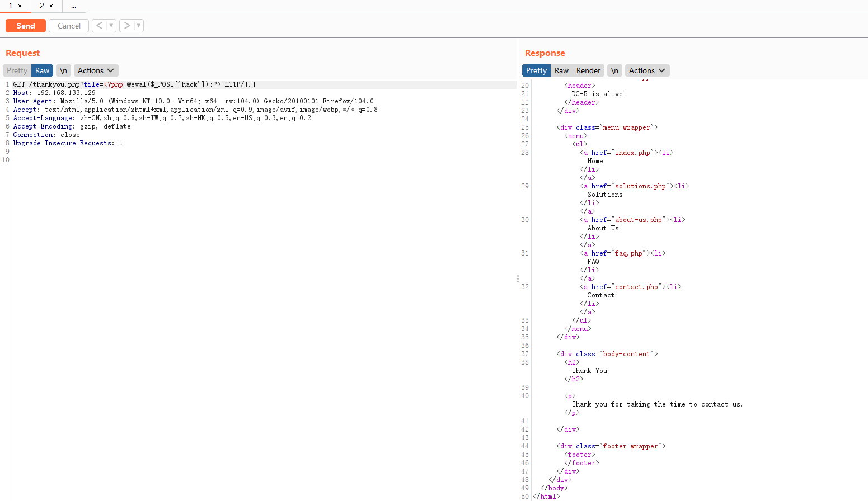Click the 'Contact' text in the response
This screenshot has width=868, height=501.
[x=600, y=295]
